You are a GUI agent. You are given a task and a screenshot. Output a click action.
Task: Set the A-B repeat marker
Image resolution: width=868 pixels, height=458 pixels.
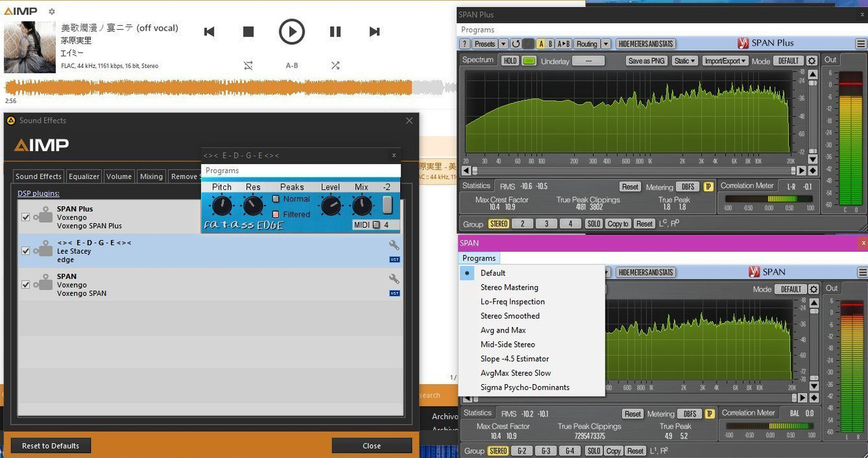click(x=292, y=66)
